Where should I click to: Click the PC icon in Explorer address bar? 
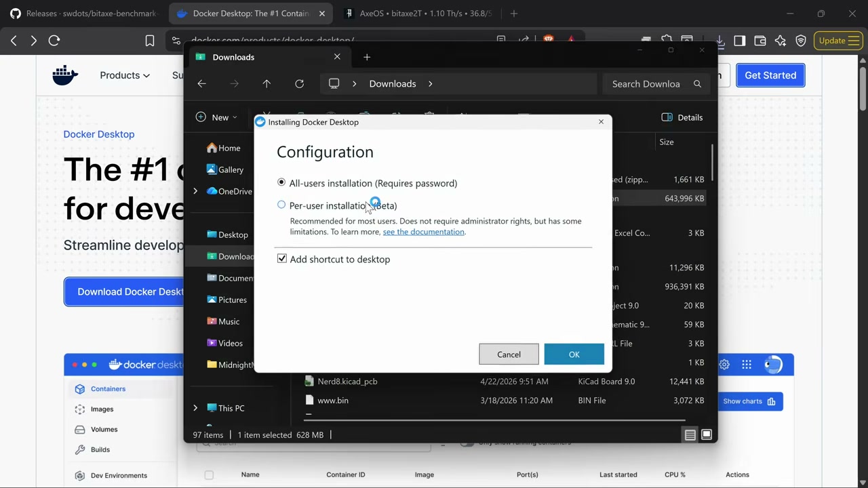coord(334,83)
